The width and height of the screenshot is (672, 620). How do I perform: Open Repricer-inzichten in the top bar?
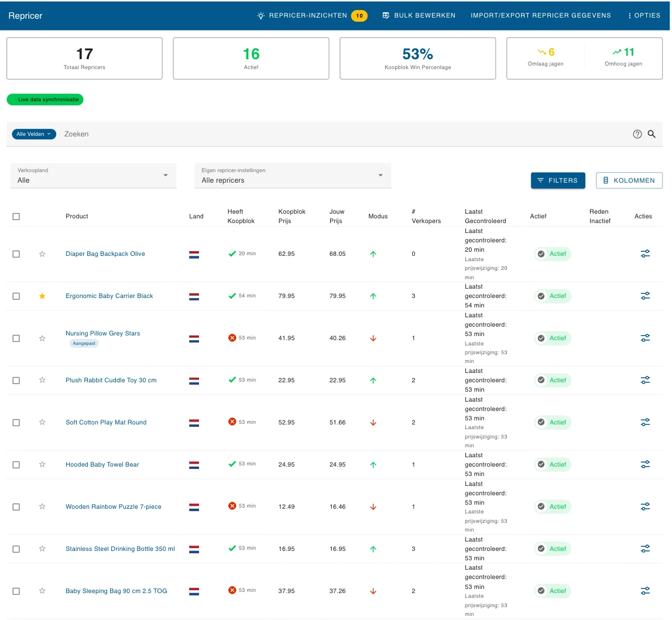pos(311,15)
